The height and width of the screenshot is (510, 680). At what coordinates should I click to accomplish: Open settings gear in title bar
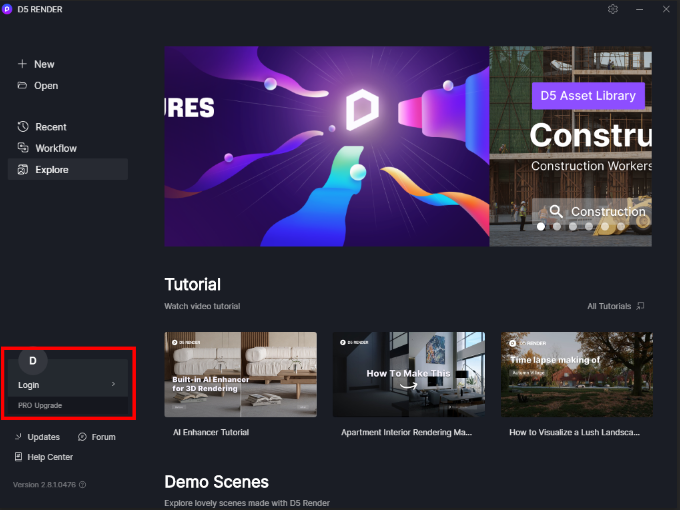tap(612, 9)
